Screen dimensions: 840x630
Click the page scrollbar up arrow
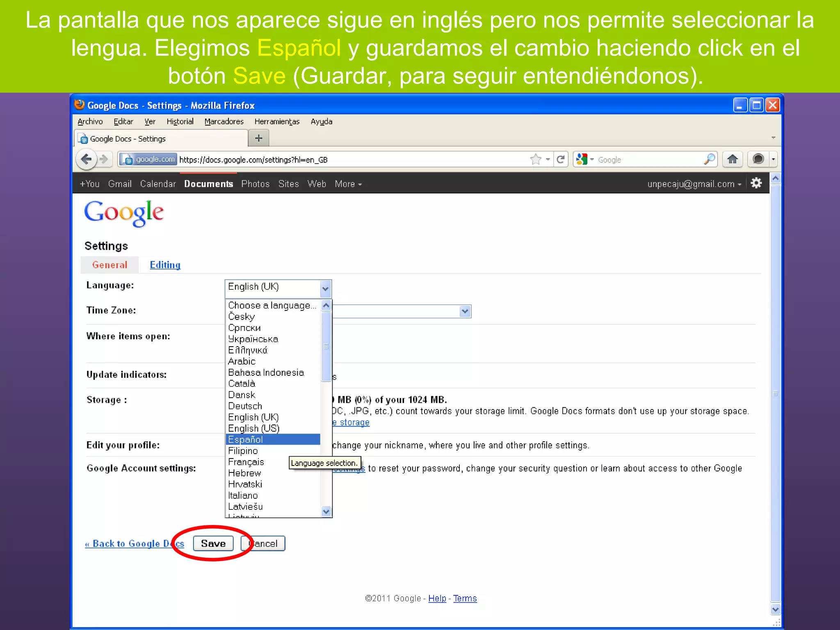click(x=775, y=178)
